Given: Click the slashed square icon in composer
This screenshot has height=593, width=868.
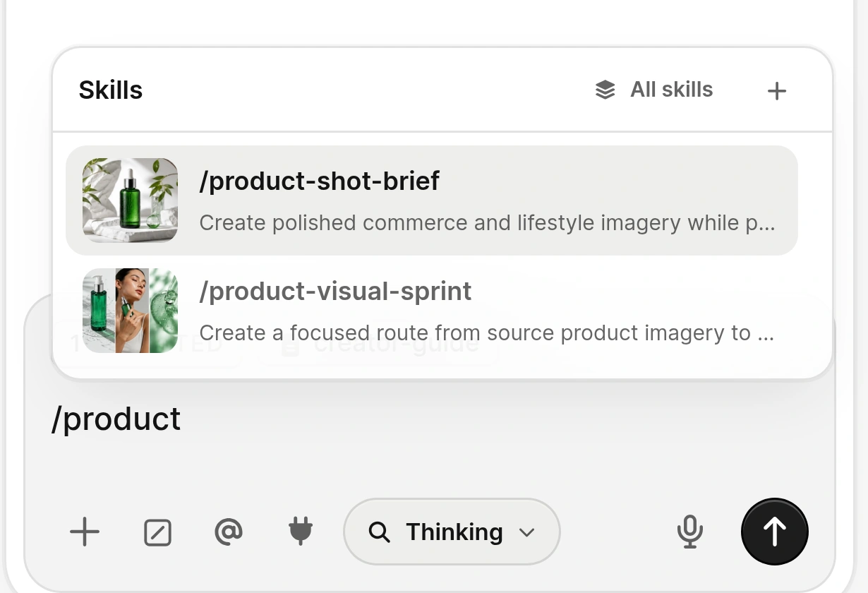Looking at the screenshot, I should [157, 532].
